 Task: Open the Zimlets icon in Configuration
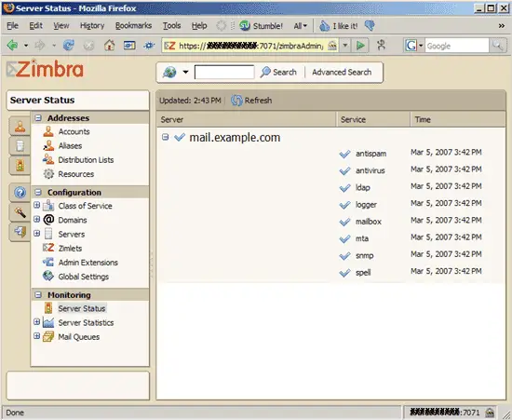[48, 248]
